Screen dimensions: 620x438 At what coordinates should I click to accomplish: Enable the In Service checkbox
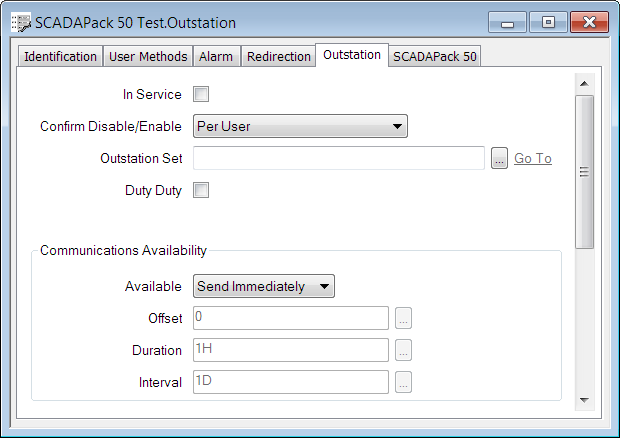tap(201, 95)
